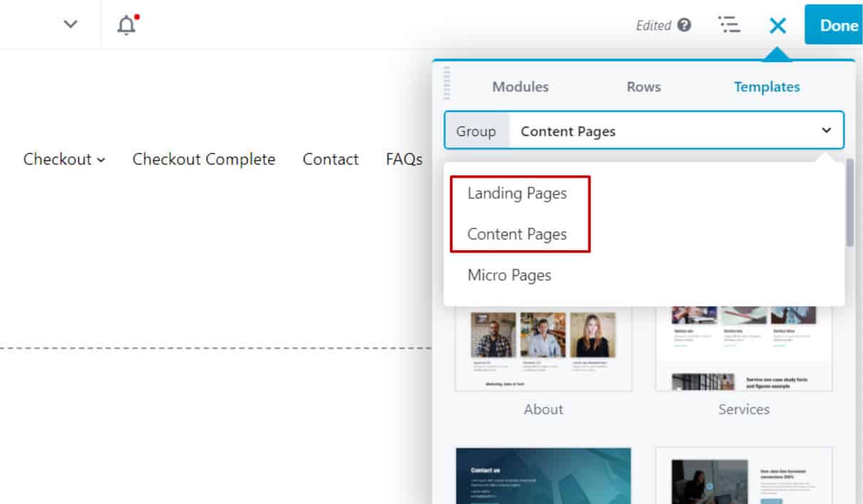
Task: Open the Edited help question mark icon
Action: 684,26
